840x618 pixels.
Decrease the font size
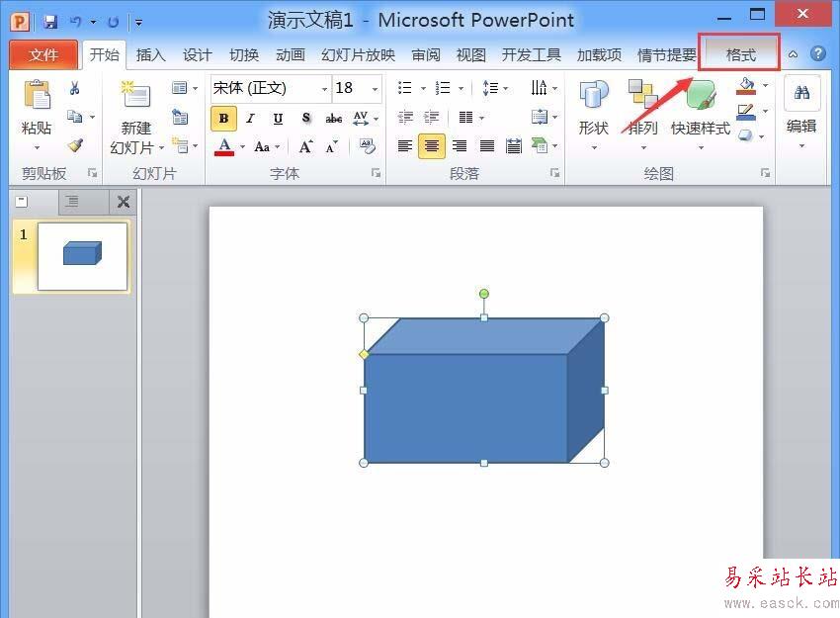(332, 146)
